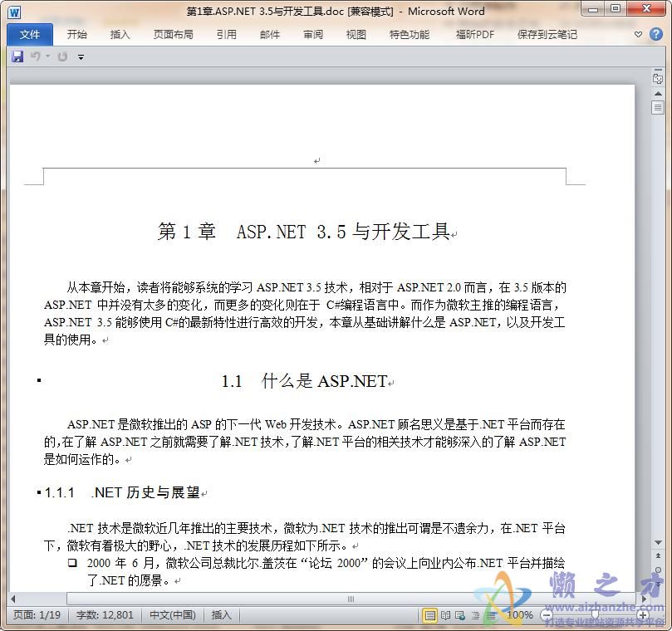Click the Save icon in quick access toolbar

(17, 56)
